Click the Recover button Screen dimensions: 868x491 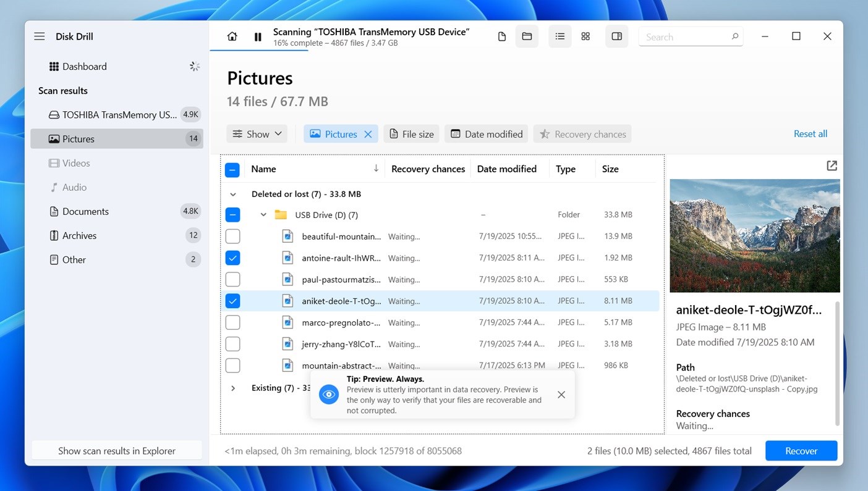pyautogui.click(x=801, y=451)
